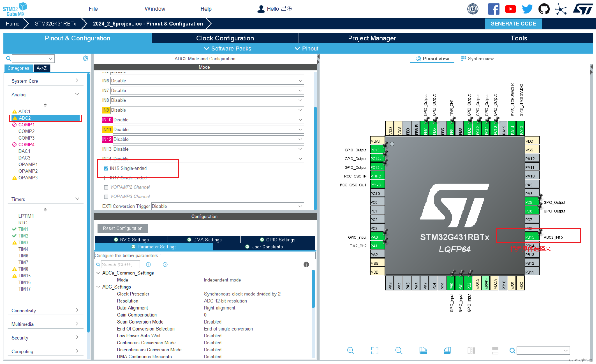
Task: Open Software Packs menu
Action: pos(228,49)
